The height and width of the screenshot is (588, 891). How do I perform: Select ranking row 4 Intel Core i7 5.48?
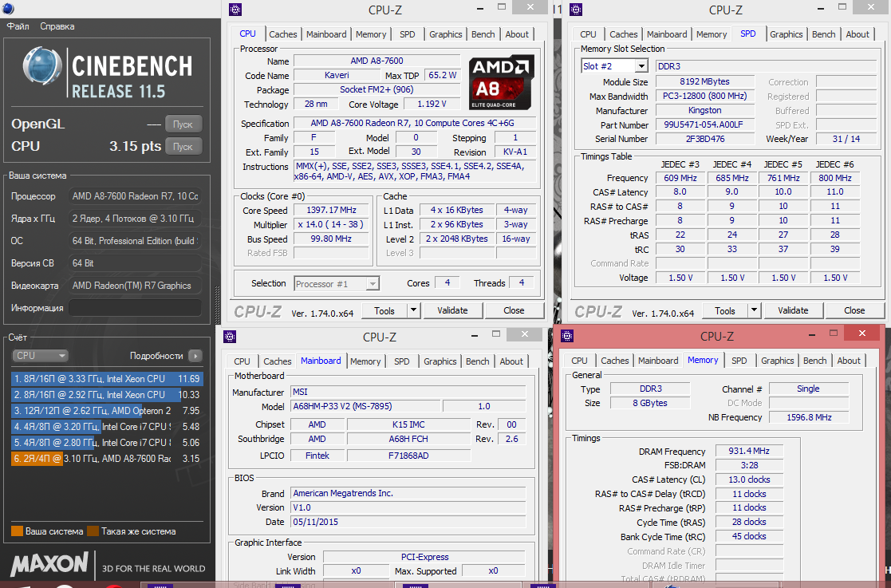107,427
